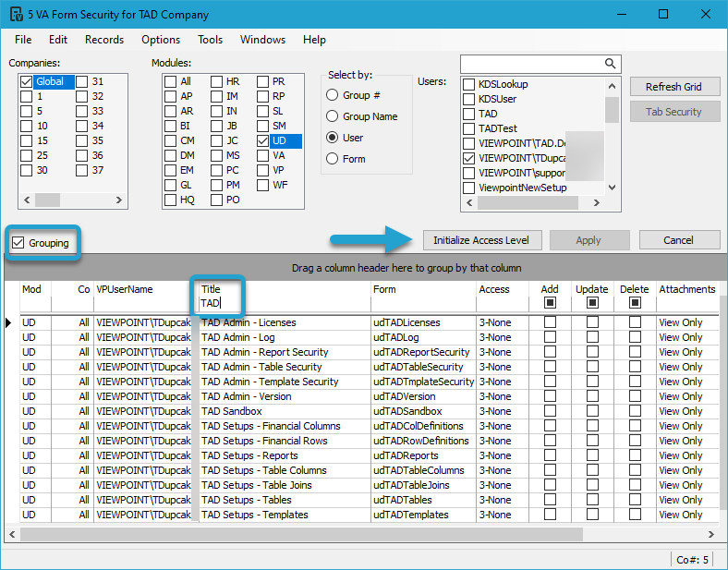Uncheck the Grouping checkbox
The width and height of the screenshot is (728, 570).
18,242
